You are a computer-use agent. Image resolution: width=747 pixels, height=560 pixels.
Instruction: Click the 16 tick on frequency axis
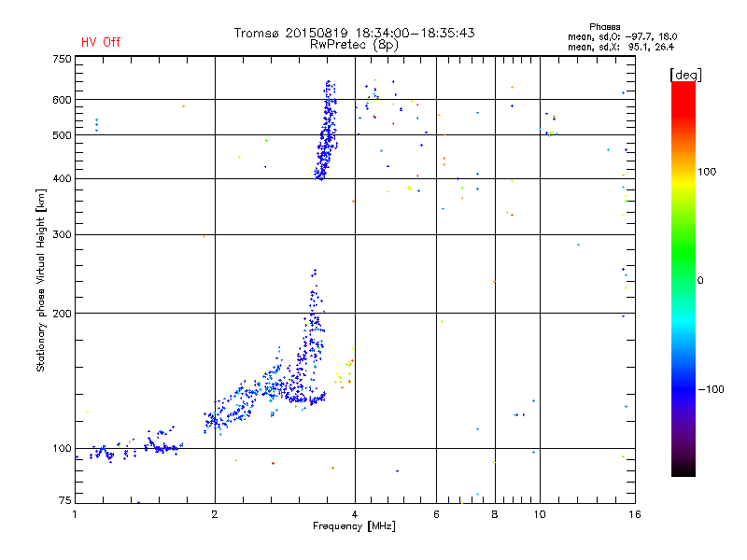(x=635, y=514)
